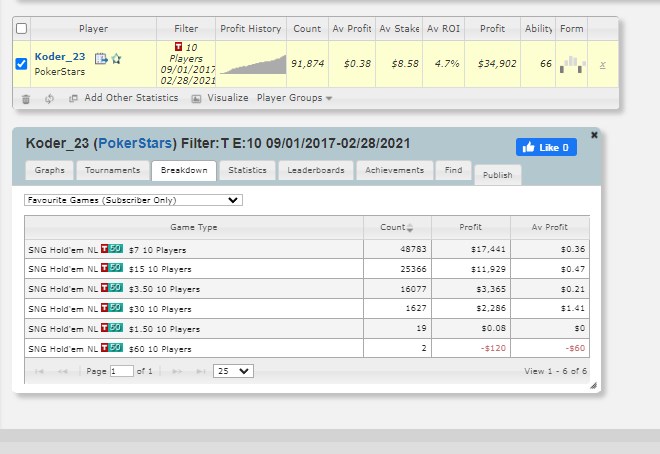Click the T 50 icon in the $60 10 Players row

click(112, 348)
